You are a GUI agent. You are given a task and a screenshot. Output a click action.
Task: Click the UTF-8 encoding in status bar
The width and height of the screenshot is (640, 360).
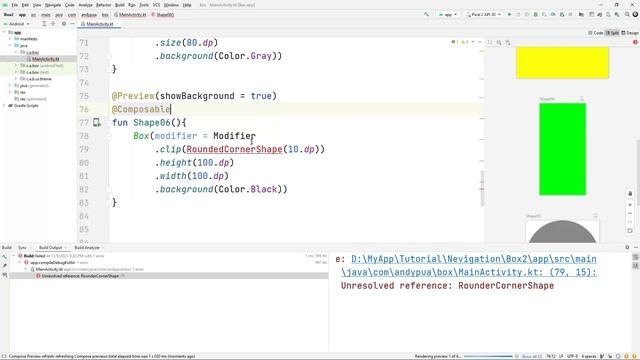pyautogui.click(x=572, y=356)
